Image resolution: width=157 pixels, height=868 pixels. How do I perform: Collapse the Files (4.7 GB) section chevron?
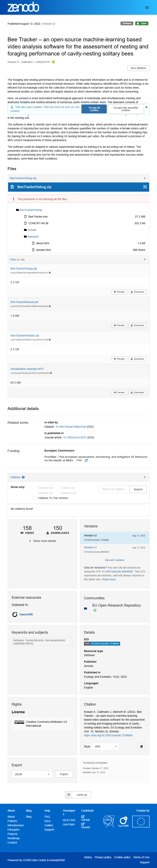[144, 259]
